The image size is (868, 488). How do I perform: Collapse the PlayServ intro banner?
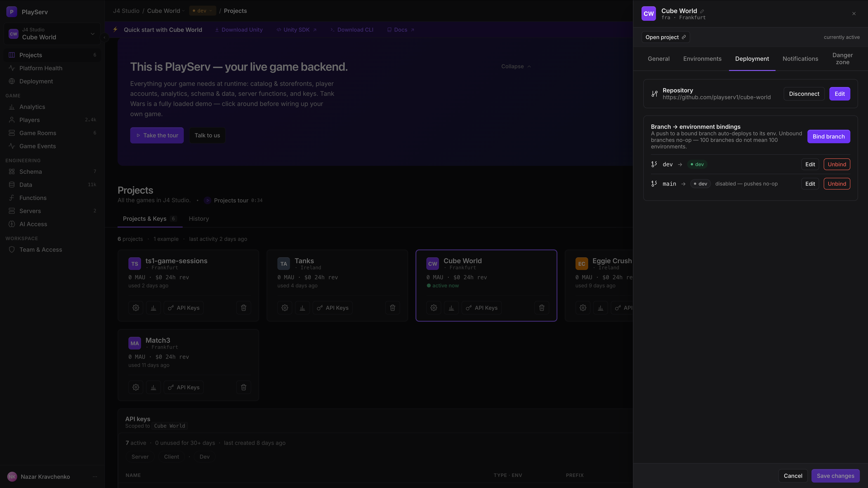click(516, 66)
